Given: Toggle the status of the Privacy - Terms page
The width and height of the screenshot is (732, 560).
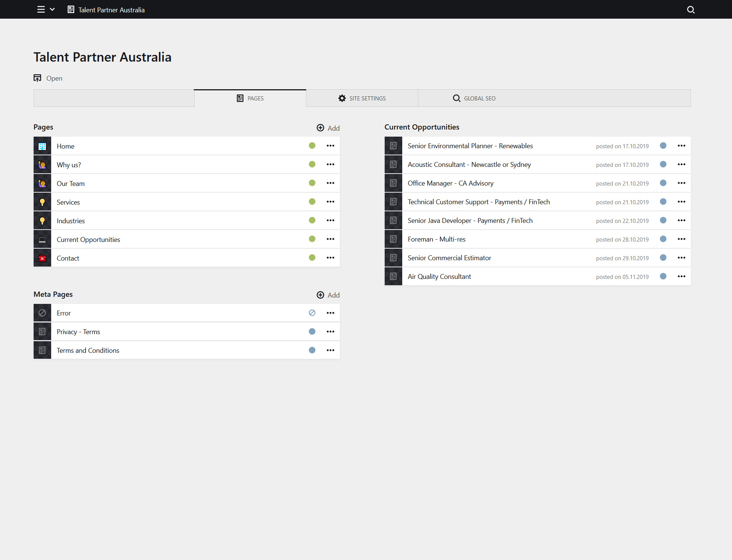Looking at the screenshot, I should (312, 331).
